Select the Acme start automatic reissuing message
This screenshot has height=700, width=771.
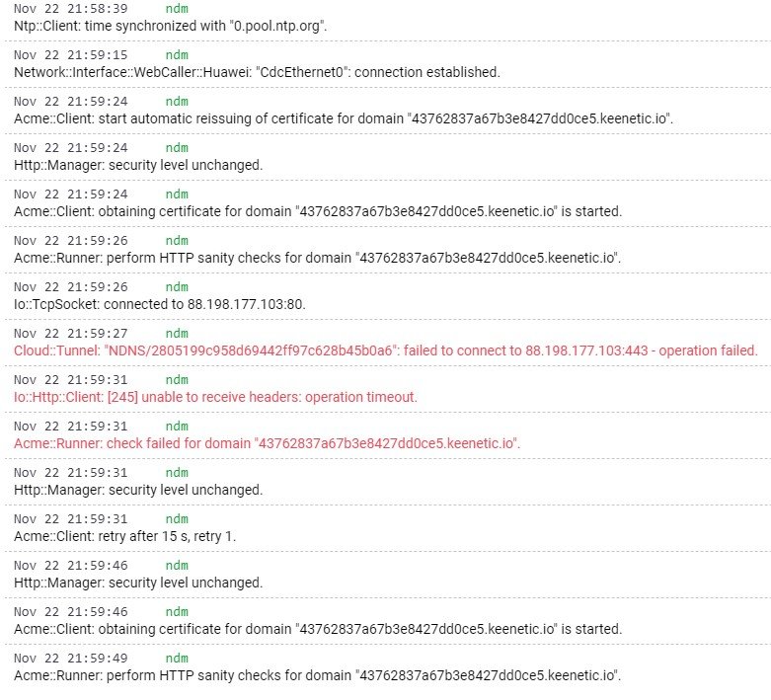pyautogui.click(x=344, y=118)
